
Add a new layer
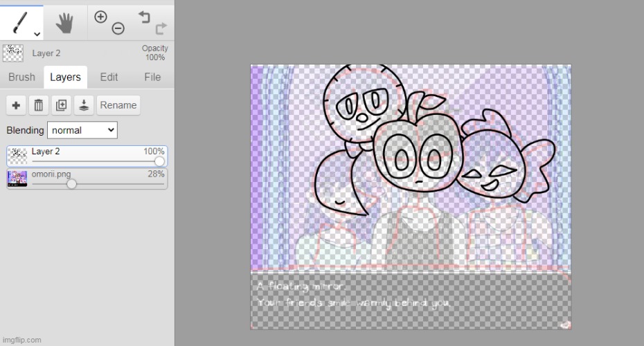16,105
